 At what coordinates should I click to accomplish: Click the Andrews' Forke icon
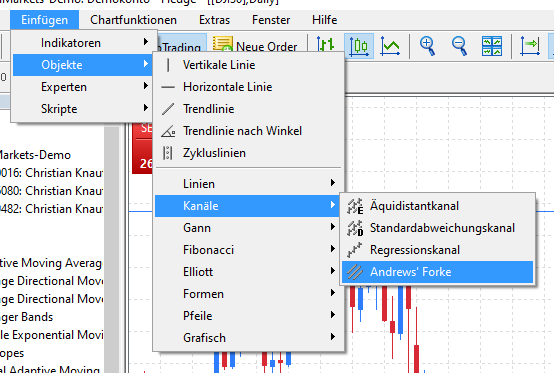coord(355,272)
